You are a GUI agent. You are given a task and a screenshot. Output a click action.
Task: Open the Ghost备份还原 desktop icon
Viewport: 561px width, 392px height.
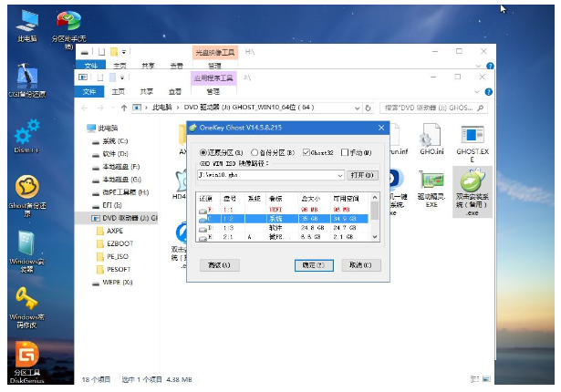pyautogui.click(x=27, y=195)
